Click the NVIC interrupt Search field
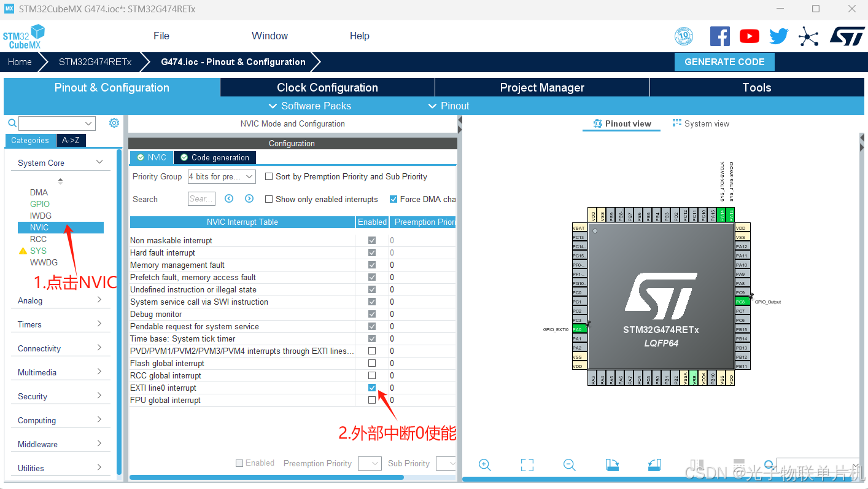The image size is (868, 489). click(201, 198)
